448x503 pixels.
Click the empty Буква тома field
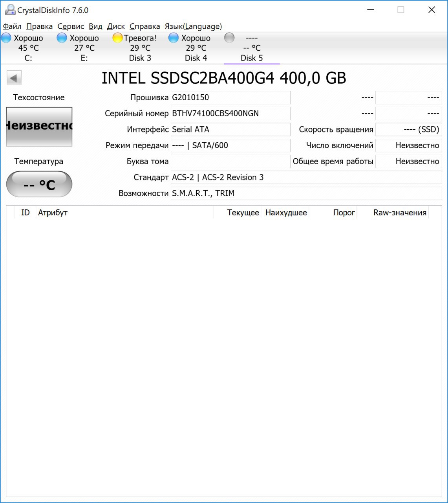(230, 162)
